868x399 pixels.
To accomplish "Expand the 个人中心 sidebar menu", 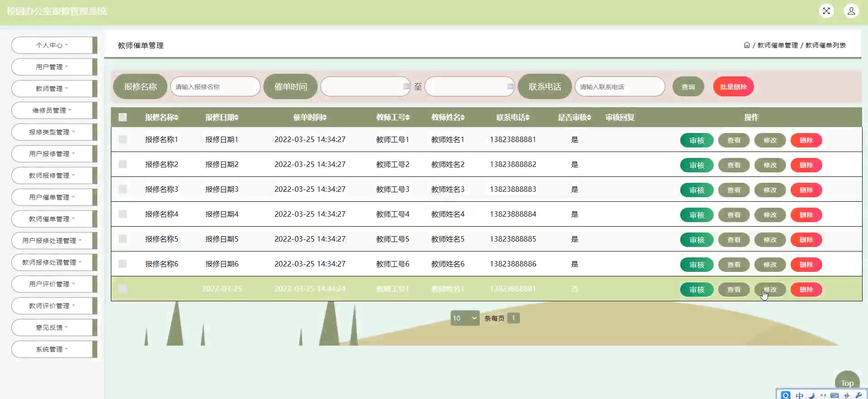I will [x=52, y=45].
